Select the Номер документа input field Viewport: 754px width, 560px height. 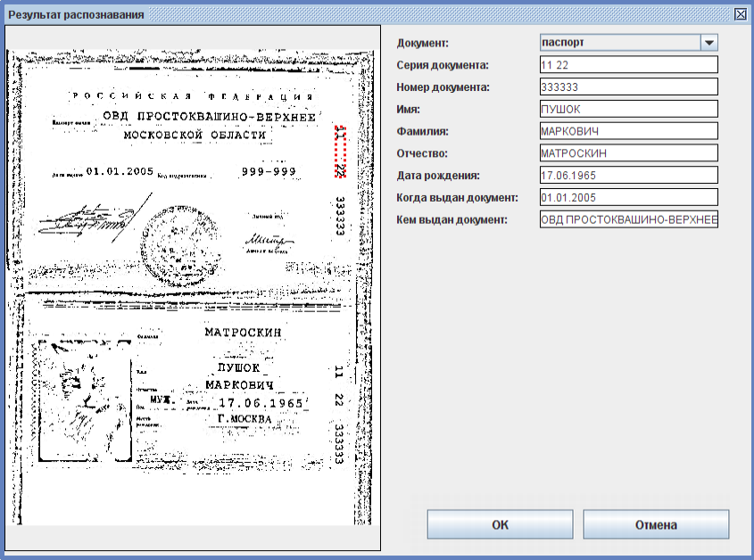[x=628, y=87]
